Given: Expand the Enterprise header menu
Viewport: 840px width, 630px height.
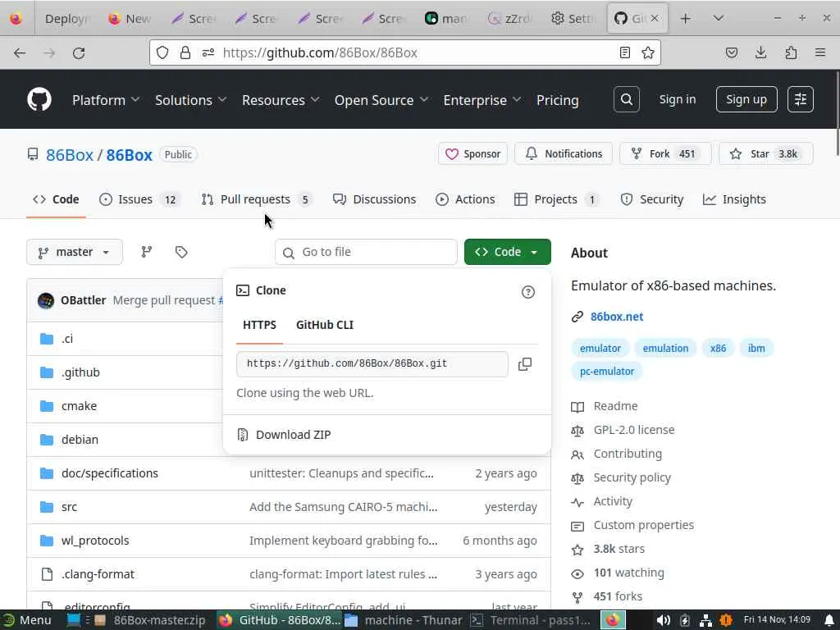Looking at the screenshot, I should 482,100.
